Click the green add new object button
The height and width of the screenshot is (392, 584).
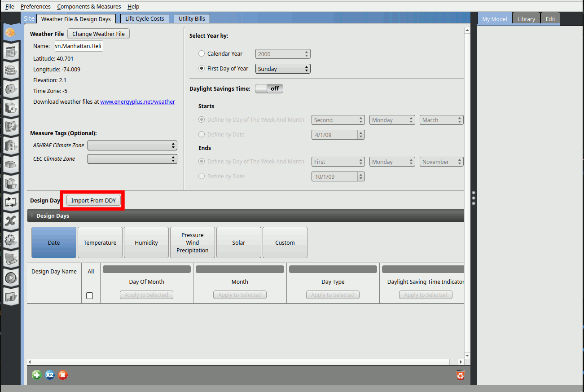[37, 375]
